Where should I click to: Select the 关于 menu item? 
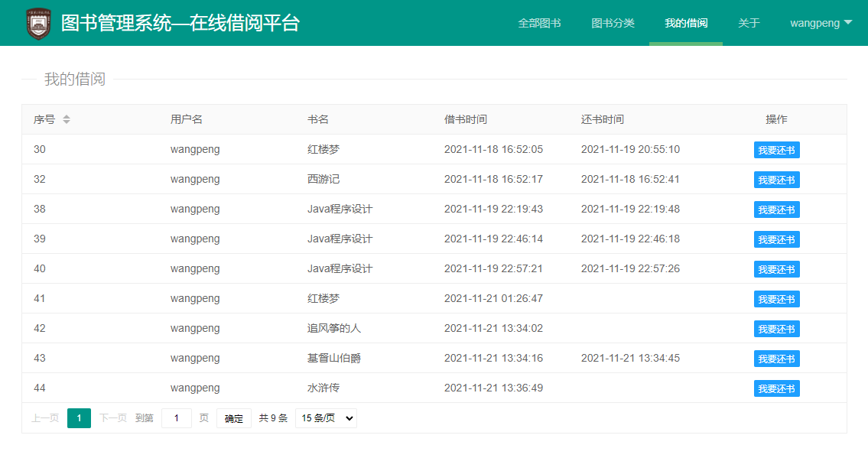point(749,23)
